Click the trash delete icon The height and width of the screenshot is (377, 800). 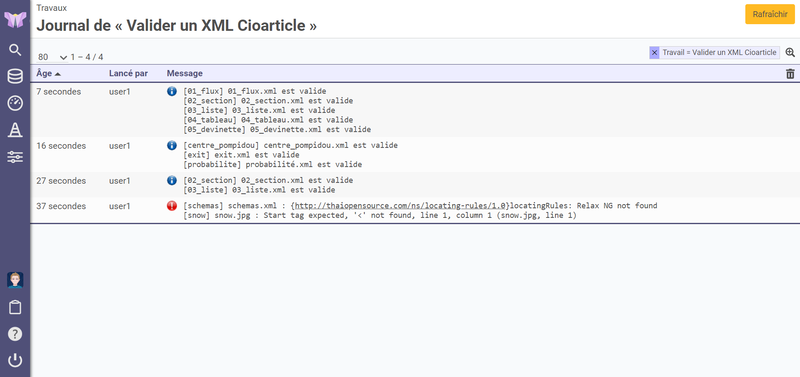pyautogui.click(x=790, y=74)
